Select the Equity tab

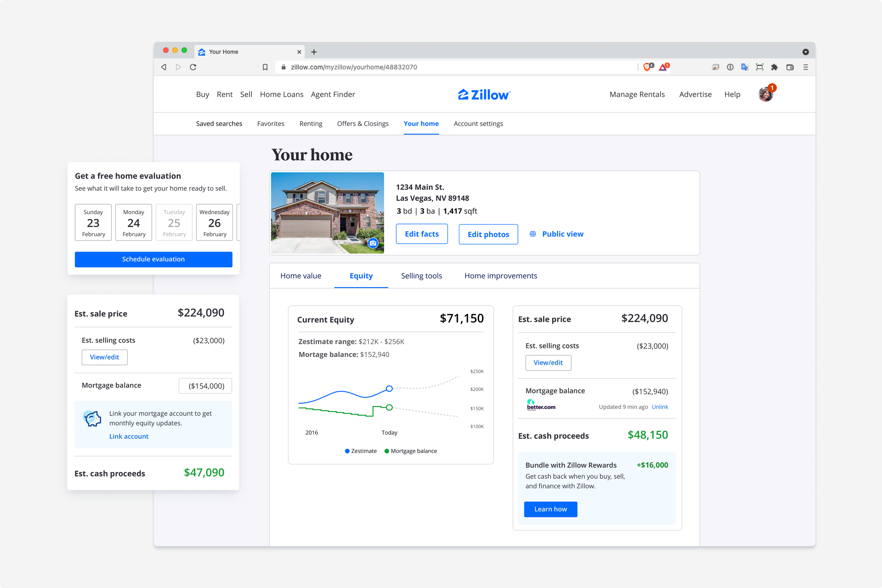(361, 275)
